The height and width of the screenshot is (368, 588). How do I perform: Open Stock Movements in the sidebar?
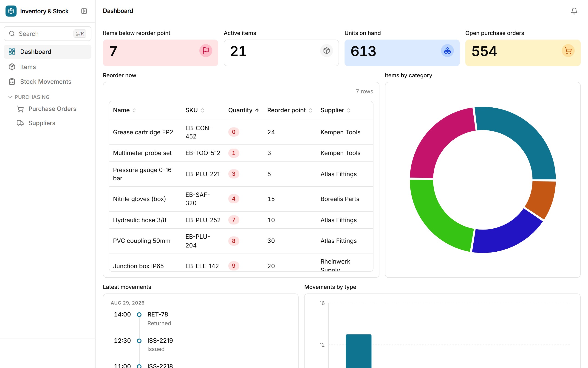coord(48,81)
